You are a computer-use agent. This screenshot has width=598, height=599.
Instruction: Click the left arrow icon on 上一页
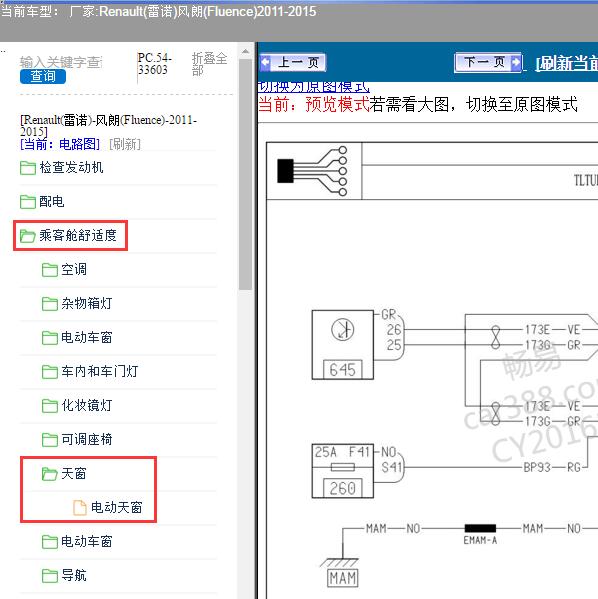[266, 62]
